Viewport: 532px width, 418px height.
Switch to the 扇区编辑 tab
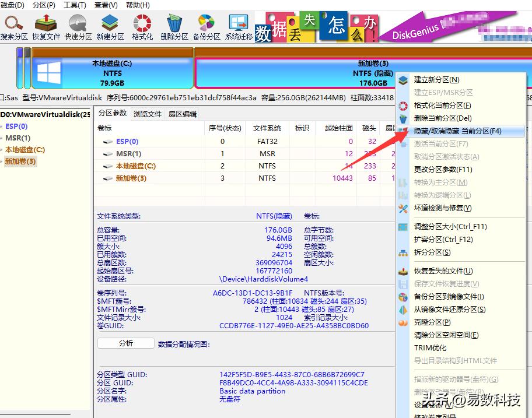pos(184,114)
